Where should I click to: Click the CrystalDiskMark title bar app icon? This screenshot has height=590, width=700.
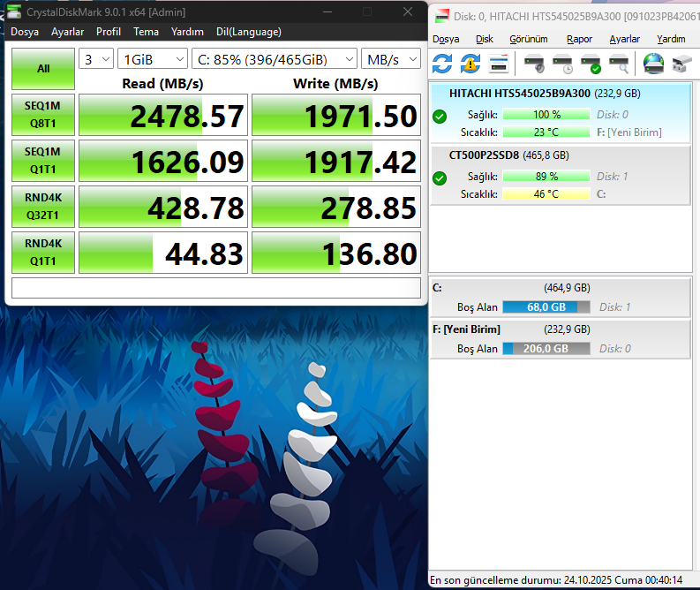[x=14, y=11]
